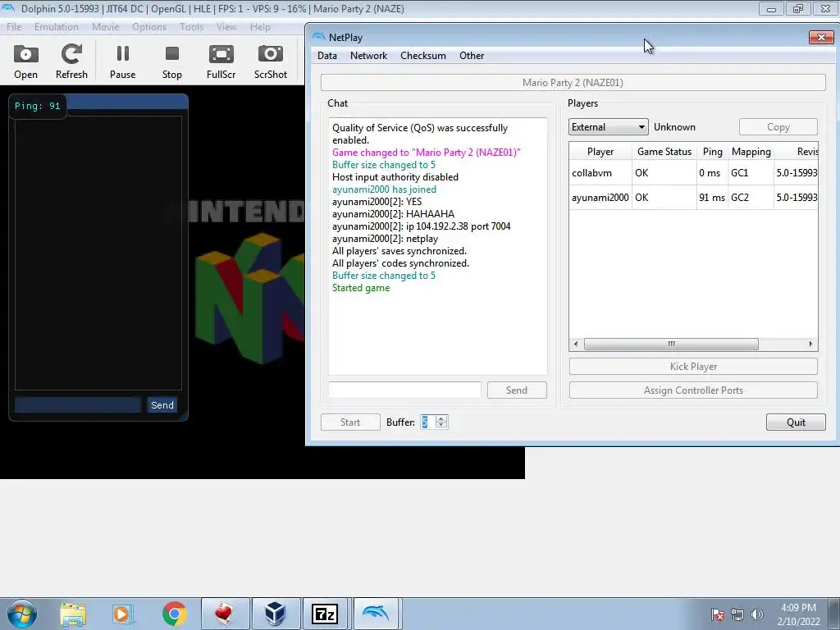Open the Options menu in Dolphin
This screenshot has width=840, height=630.
(x=149, y=27)
